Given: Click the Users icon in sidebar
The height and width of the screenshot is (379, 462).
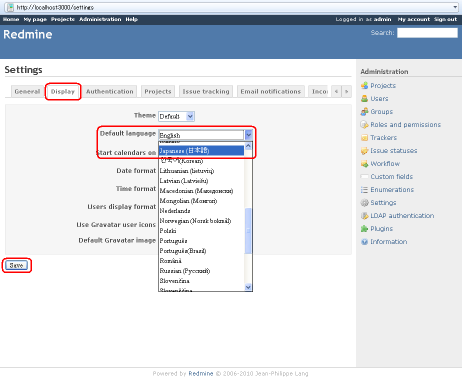Looking at the screenshot, I should (x=364, y=99).
